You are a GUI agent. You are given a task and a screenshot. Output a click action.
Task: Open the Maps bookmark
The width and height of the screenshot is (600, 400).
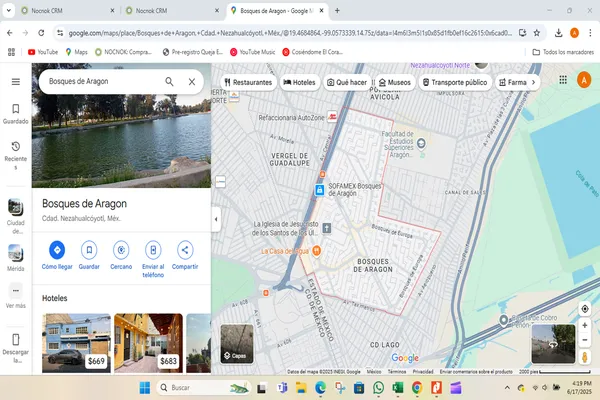point(77,52)
